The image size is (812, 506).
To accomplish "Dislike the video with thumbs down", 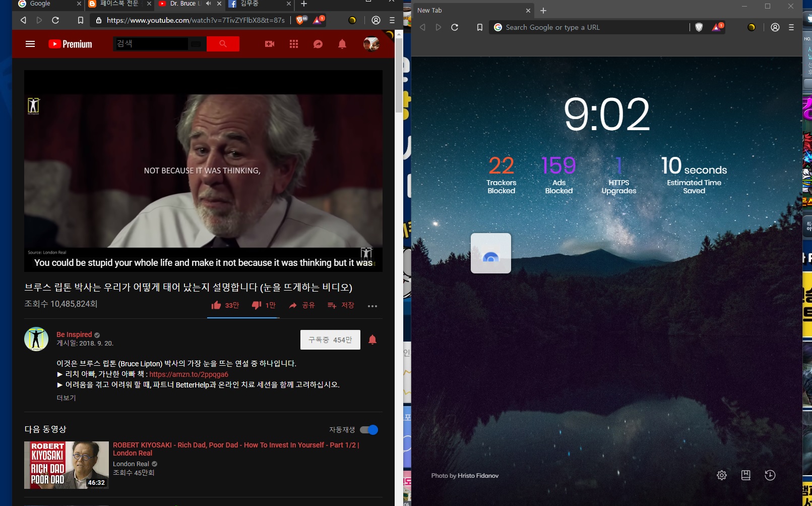I will [264, 305].
